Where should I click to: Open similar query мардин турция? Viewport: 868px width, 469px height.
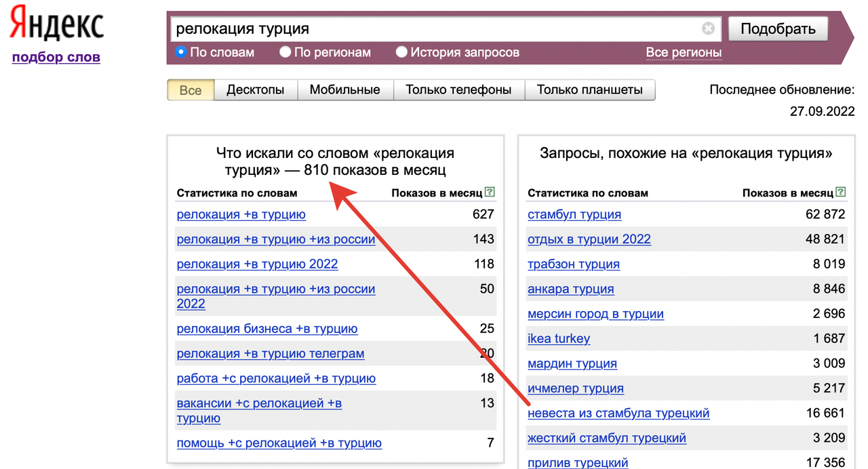point(572,363)
